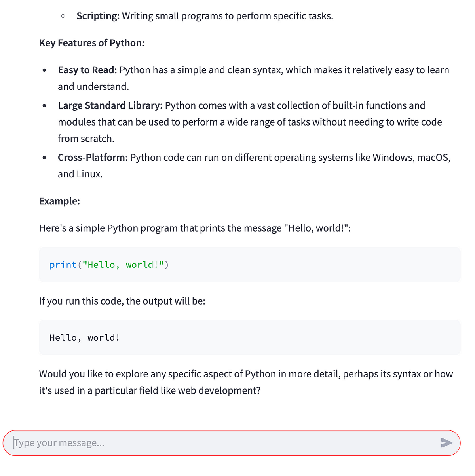
Task: Click the hollow bullet before "Scripting"
Action: tap(63, 16)
